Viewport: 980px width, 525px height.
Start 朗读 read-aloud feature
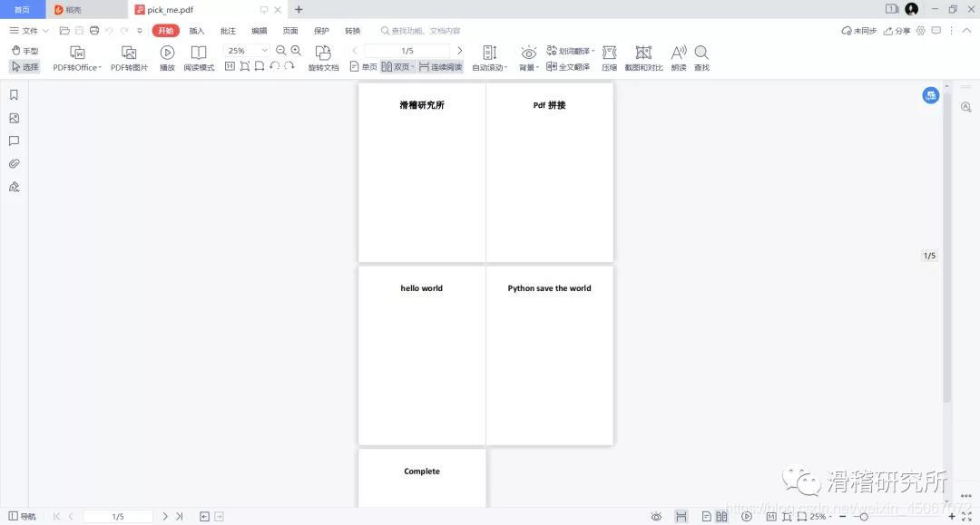click(x=677, y=57)
